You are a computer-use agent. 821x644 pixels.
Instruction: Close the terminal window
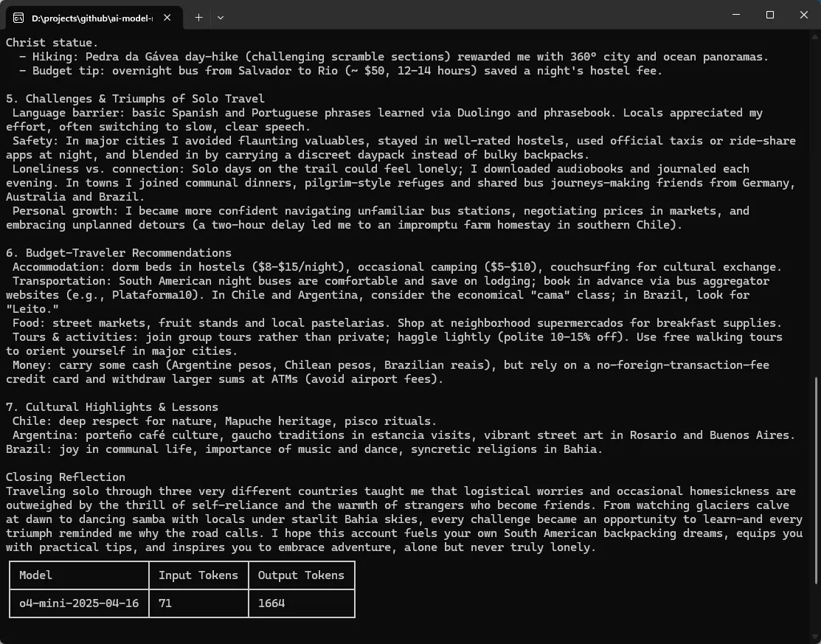click(804, 15)
